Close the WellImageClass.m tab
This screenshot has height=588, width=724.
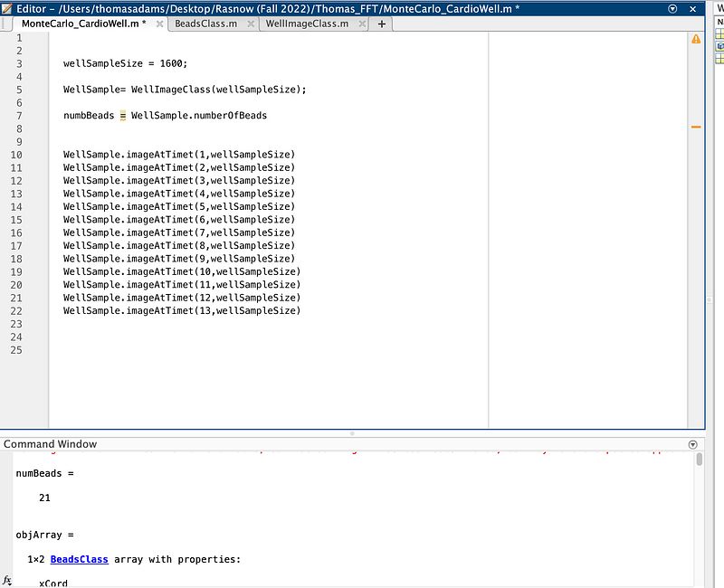(360, 24)
